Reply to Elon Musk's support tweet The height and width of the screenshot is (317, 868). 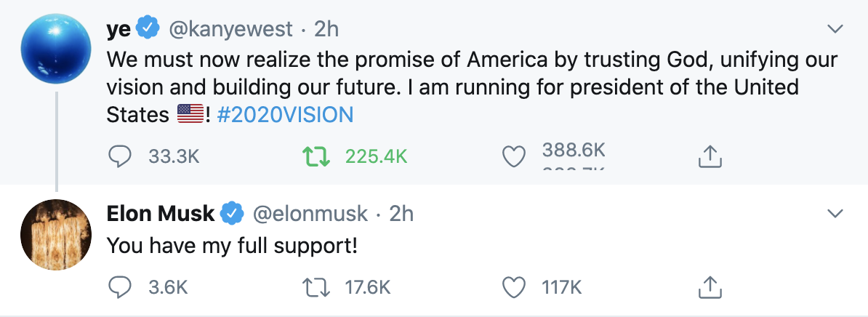(120, 287)
